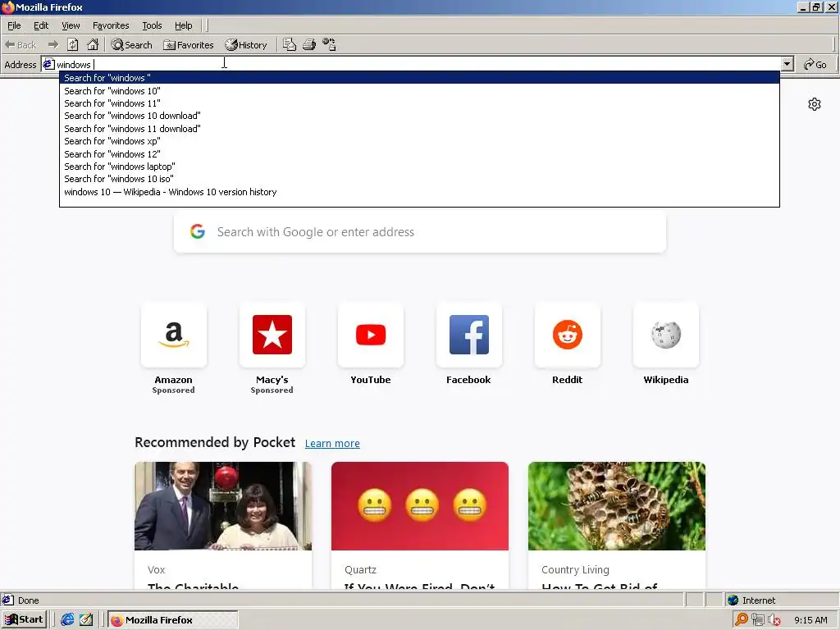Choose suggestion "windows 10 download"
840x630 pixels.
click(419, 116)
